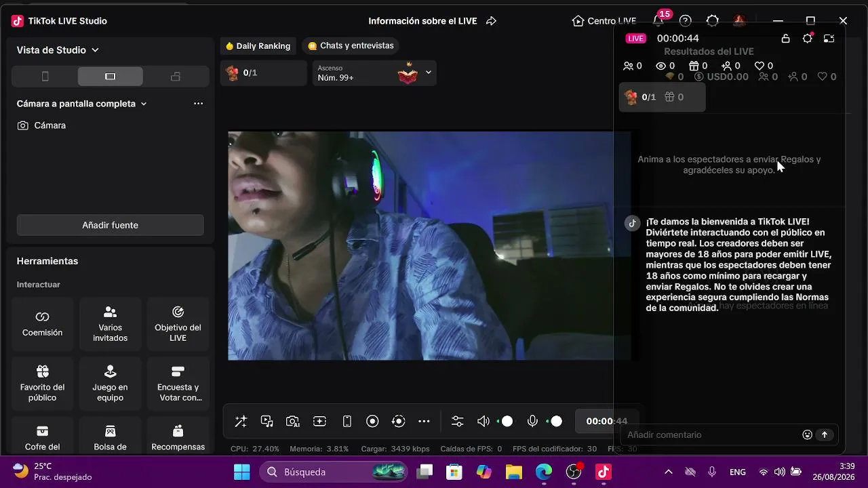Mute the microphone
The image size is (868, 488).
533,422
